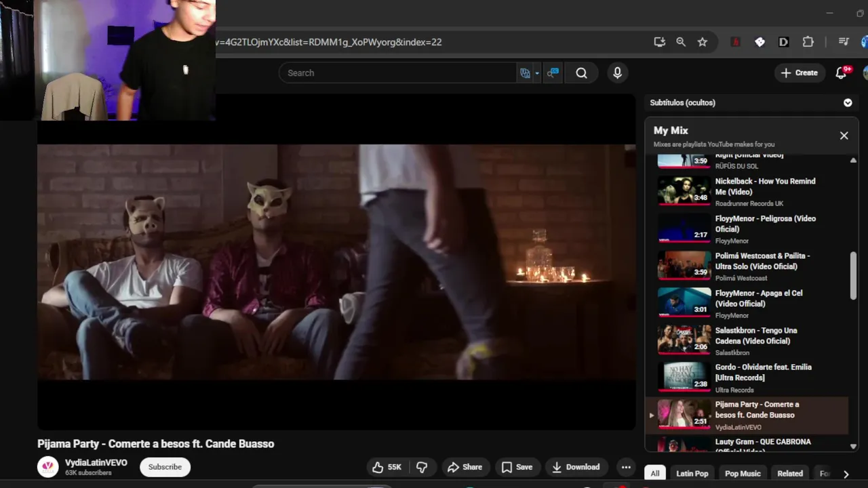Click the Olvidarte video thumbnail

684,377
